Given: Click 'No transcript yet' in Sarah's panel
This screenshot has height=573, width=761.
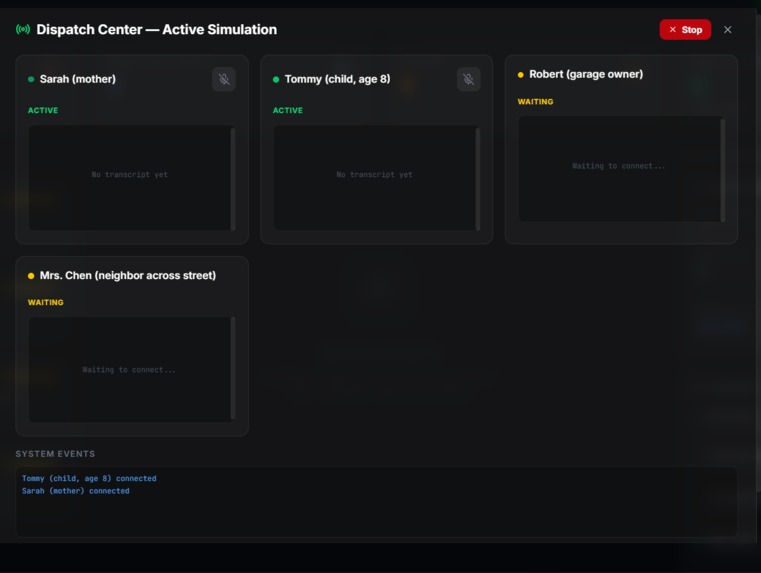Looking at the screenshot, I should pyautogui.click(x=130, y=175).
